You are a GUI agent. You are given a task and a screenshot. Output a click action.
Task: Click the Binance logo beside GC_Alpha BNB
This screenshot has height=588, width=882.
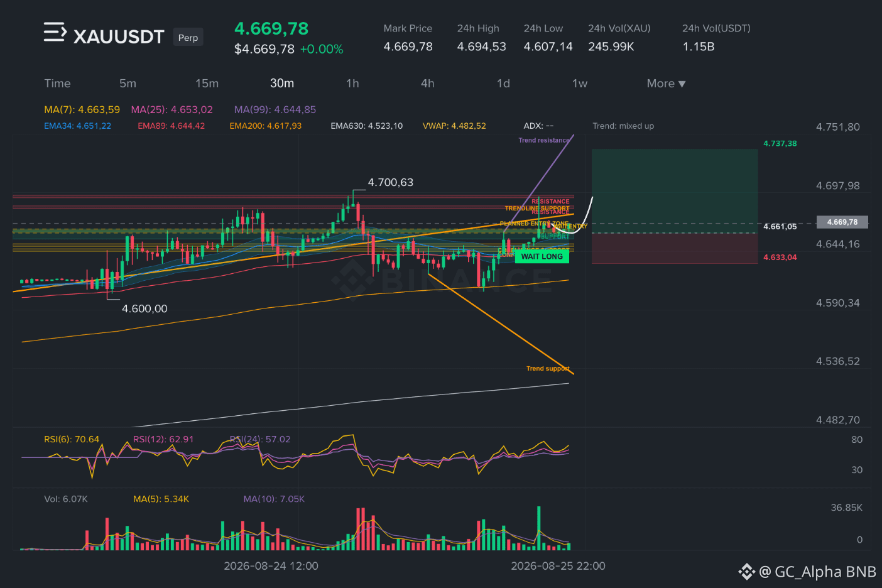point(746,572)
